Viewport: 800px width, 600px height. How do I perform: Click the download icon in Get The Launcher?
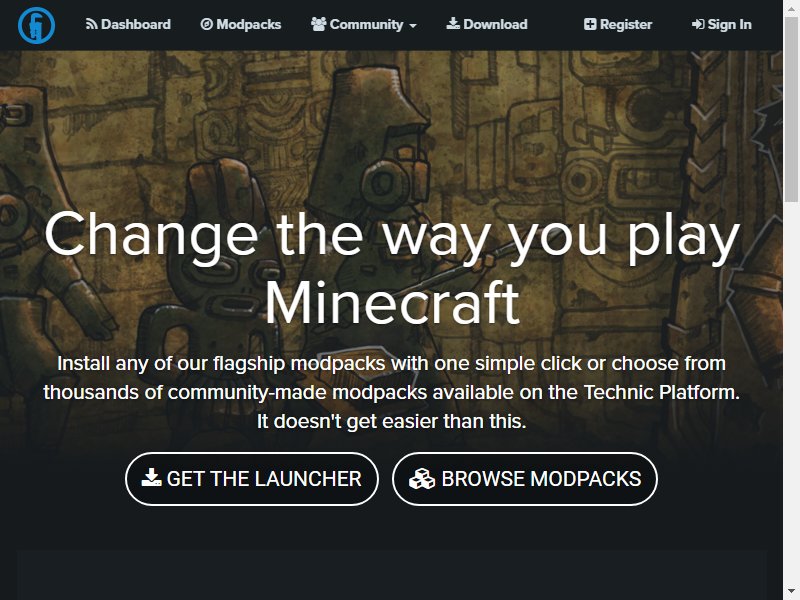152,478
